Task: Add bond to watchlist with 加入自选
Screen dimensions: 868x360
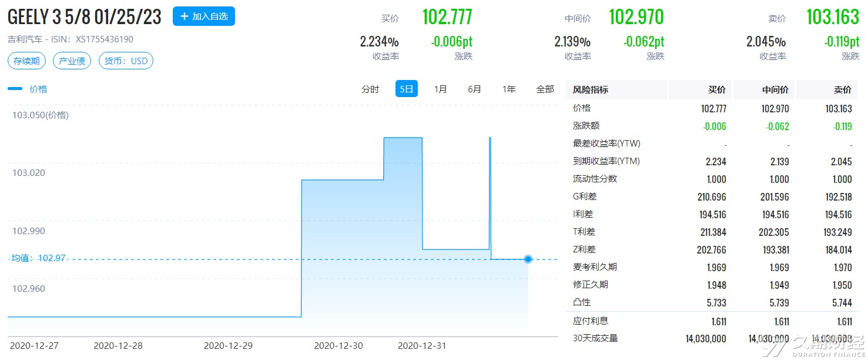Action: click(x=203, y=16)
